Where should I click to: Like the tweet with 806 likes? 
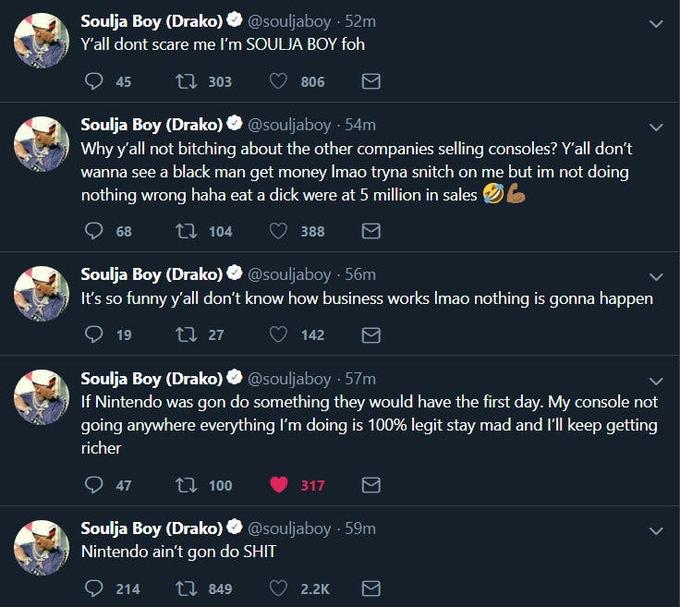279,81
